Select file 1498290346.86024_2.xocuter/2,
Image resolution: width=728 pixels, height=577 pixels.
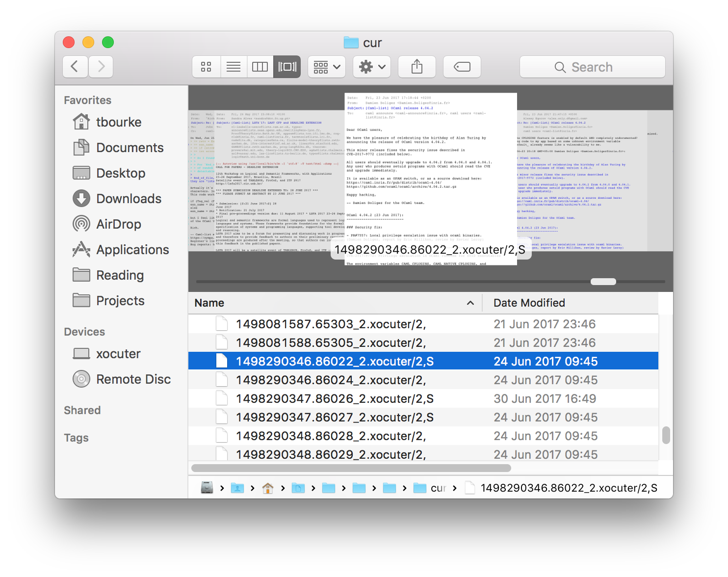tap(423, 380)
